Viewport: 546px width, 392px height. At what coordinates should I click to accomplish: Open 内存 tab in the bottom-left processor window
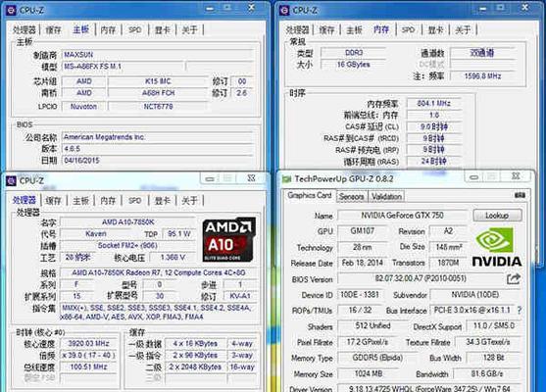coord(108,201)
